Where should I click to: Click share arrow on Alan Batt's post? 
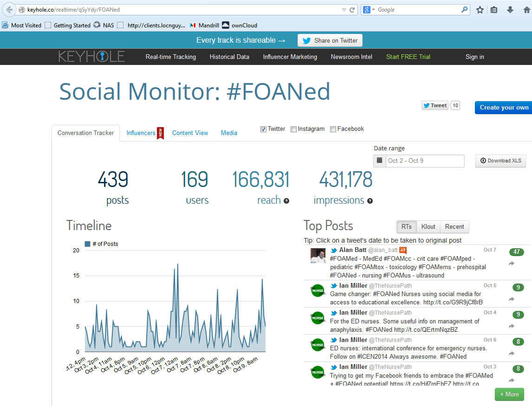click(512, 264)
